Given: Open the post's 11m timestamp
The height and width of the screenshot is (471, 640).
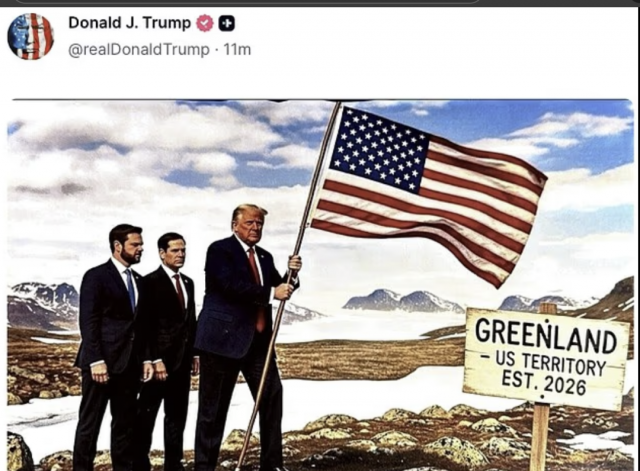Looking at the screenshot, I should tap(237, 49).
